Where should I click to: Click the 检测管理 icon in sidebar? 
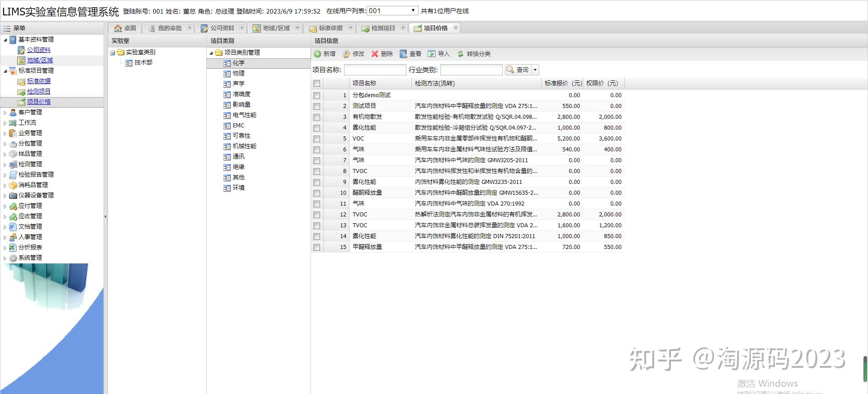click(13, 164)
